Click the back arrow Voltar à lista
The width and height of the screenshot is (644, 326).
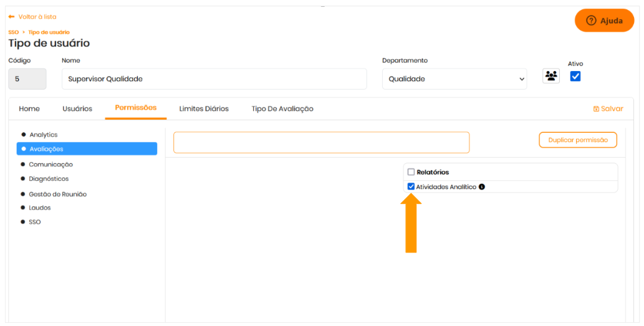pyautogui.click(x=12, y=17)
